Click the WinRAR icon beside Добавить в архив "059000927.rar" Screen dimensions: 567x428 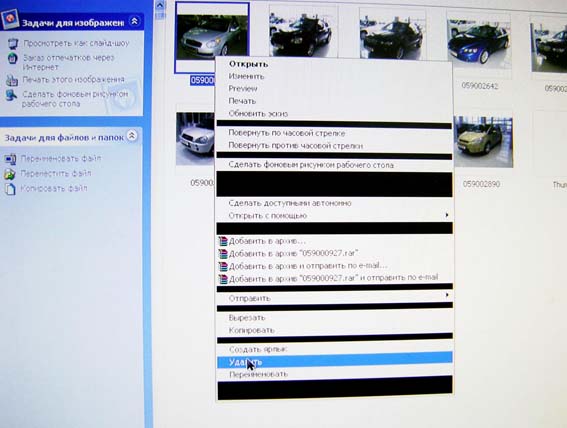[223, 254]
